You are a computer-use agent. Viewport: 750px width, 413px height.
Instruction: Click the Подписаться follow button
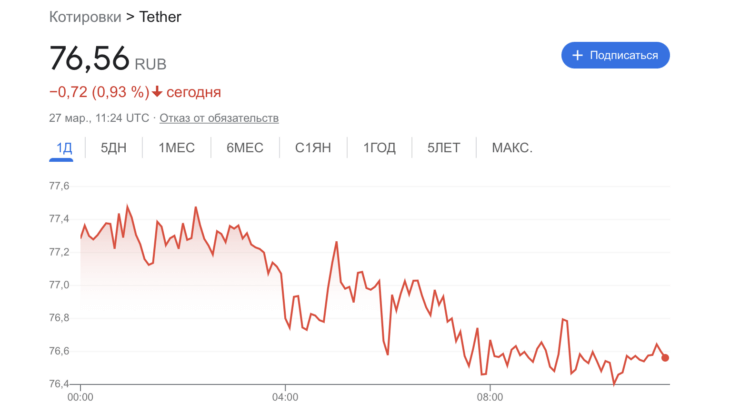click(615, 55)
